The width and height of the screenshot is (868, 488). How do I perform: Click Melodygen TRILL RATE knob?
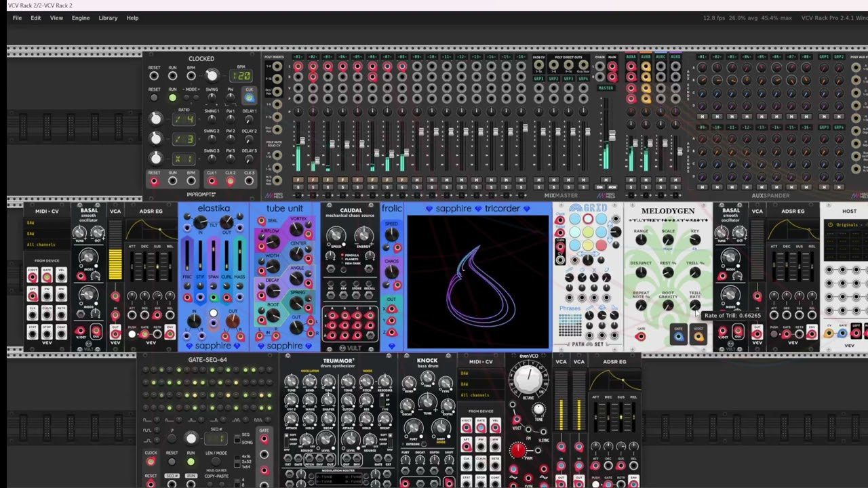point(695,306)
